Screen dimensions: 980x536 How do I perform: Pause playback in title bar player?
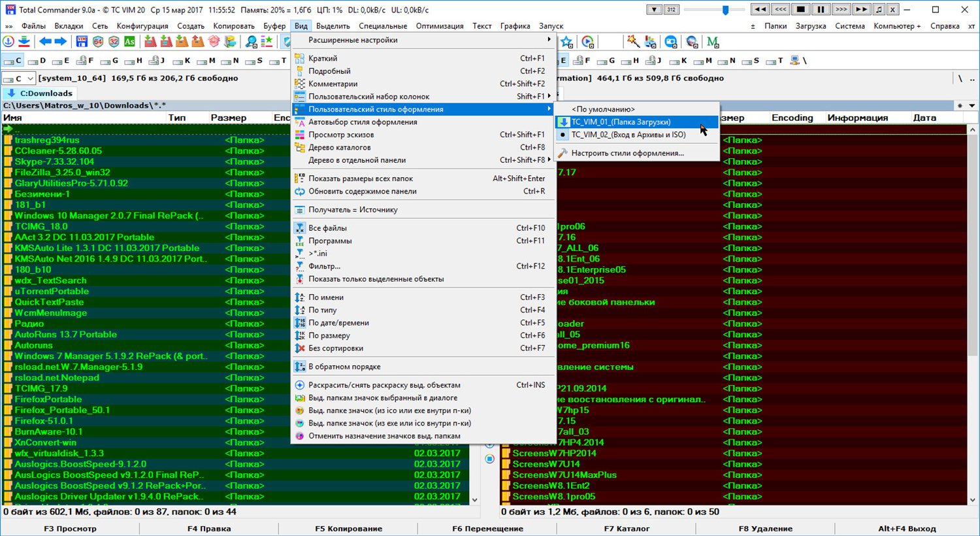821,9
